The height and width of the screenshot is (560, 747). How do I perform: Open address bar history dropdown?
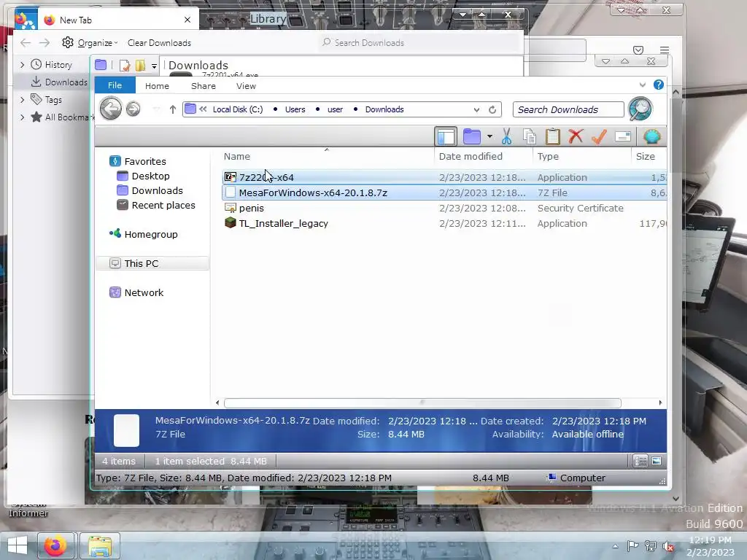click(476, 109)
